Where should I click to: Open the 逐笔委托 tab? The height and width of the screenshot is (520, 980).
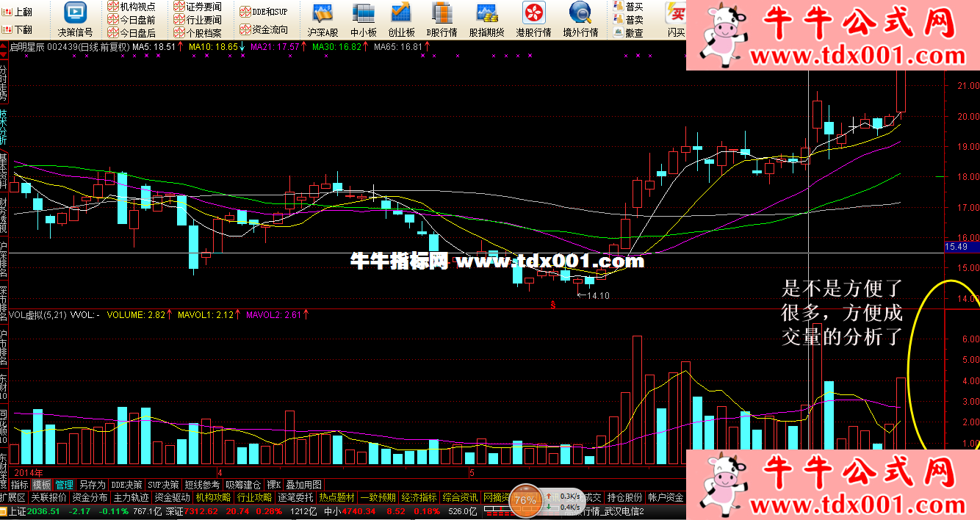click(296, 497)
